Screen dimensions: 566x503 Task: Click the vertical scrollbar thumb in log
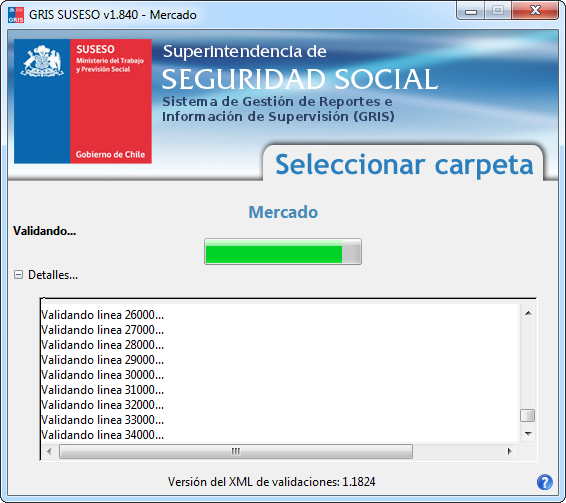click(527, 415)
